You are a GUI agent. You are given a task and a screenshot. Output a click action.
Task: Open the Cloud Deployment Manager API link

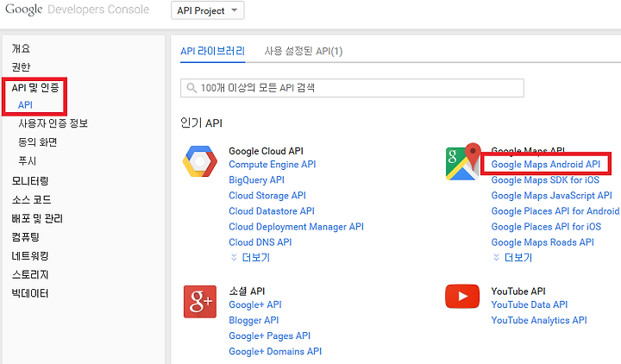tap(296, 227)
